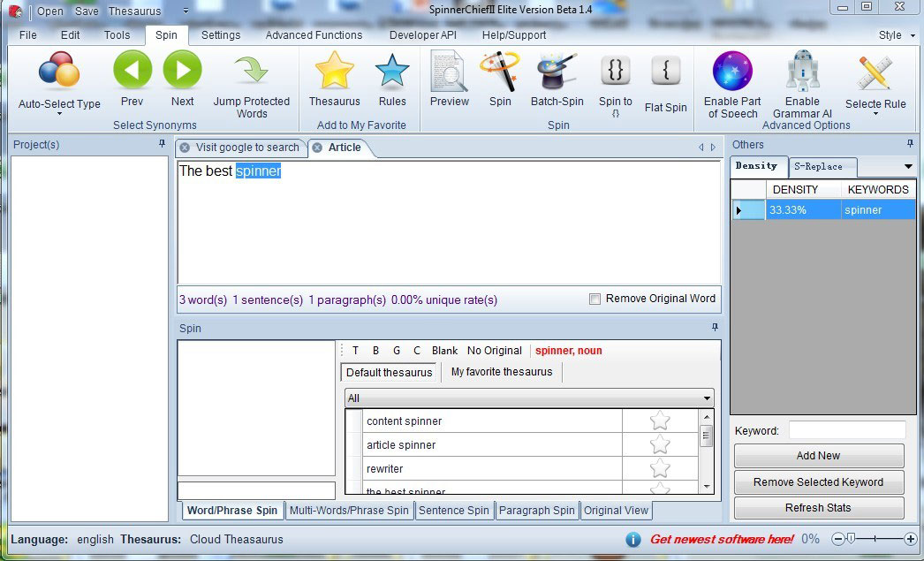This screenshot has height=561, width=924.
Task: Expand the Selecte Rule dropdown arrow
Action: point(875,114)
